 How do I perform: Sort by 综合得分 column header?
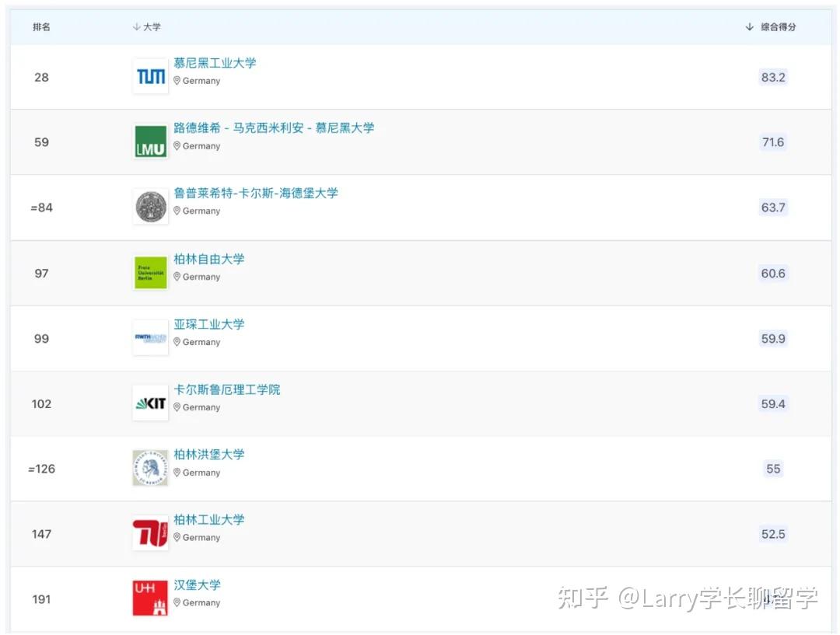click(771, 26)
